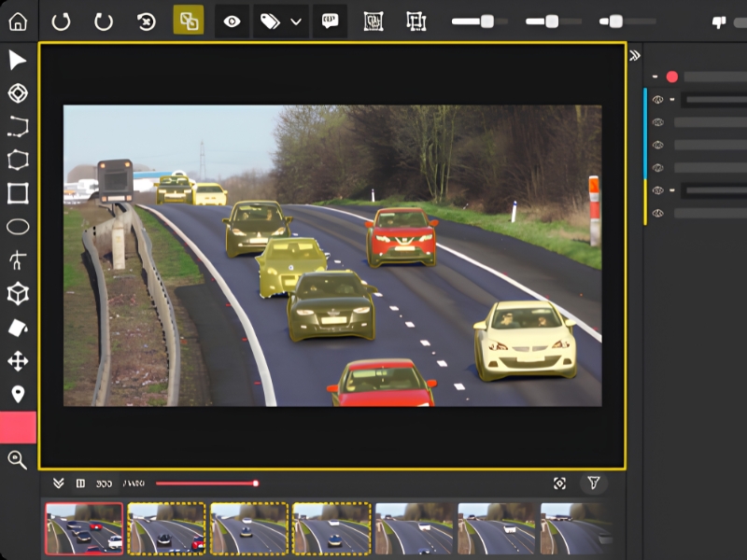Toggle the highlighted overlapping squares button
Image resolution: width=747 pixels, height=560 pixels.
click(189, 20)
